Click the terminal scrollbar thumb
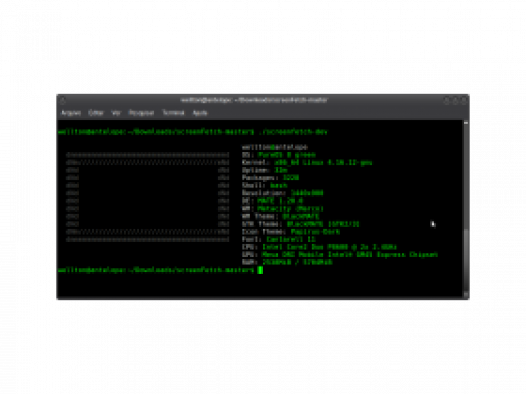This screenshot has width=526, height=394. click(x=466, y=260)
